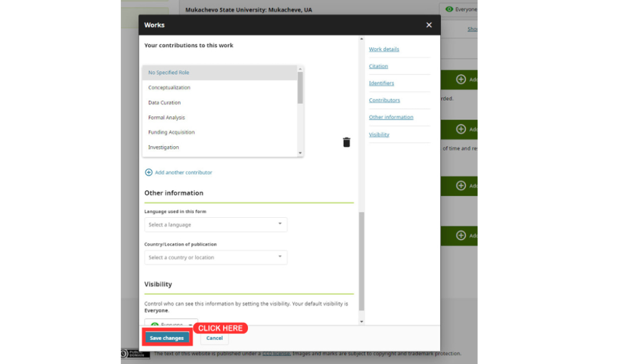This screenshot has height=364, width=638.
Task: Open the Everyone visibility dropdown at bottom
Action: coord(171,322)
